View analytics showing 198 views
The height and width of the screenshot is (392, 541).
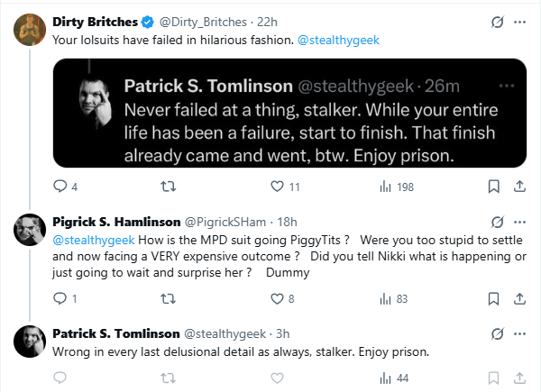click(x=397, y=187)
